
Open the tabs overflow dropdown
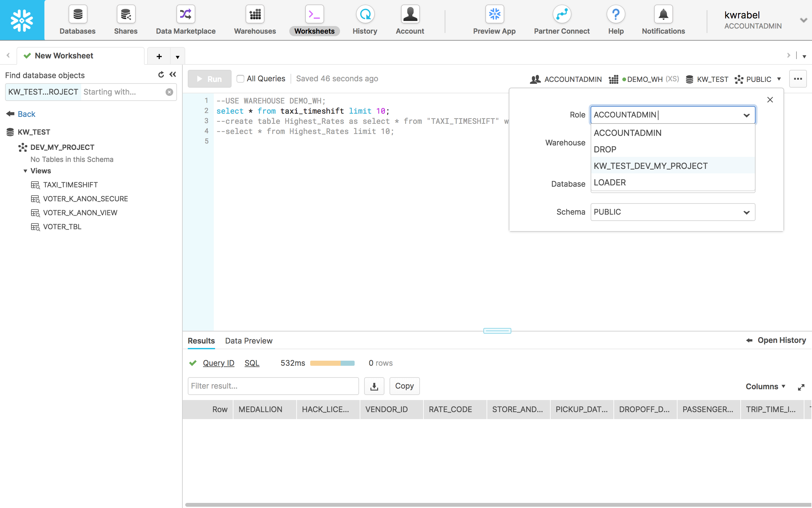click(804, 57)
